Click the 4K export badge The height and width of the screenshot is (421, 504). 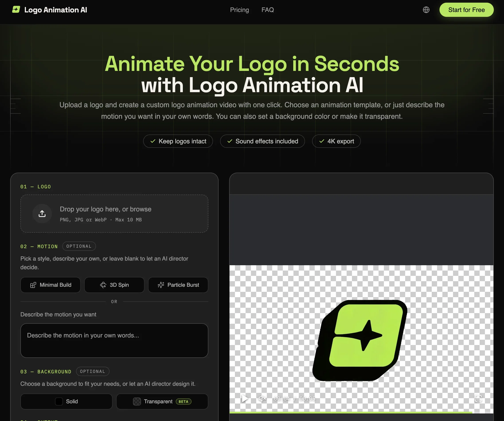(x=336, y=141)
